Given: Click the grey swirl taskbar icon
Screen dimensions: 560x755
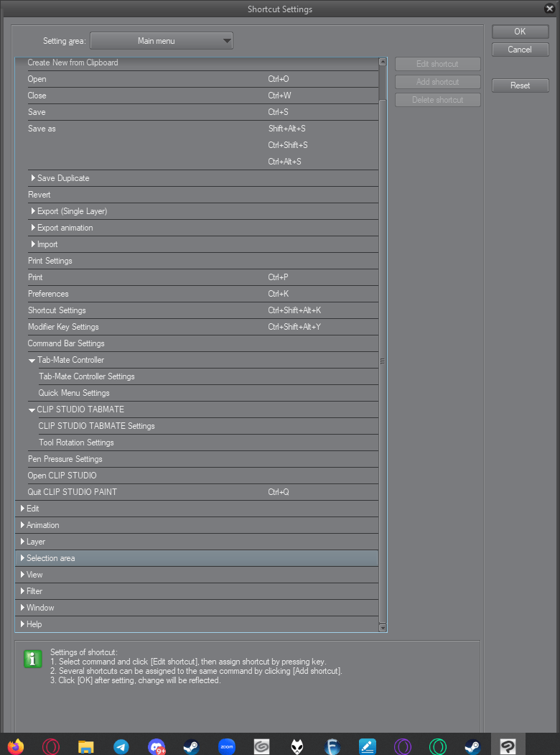Looking at the screenshot, I should 262,746.
